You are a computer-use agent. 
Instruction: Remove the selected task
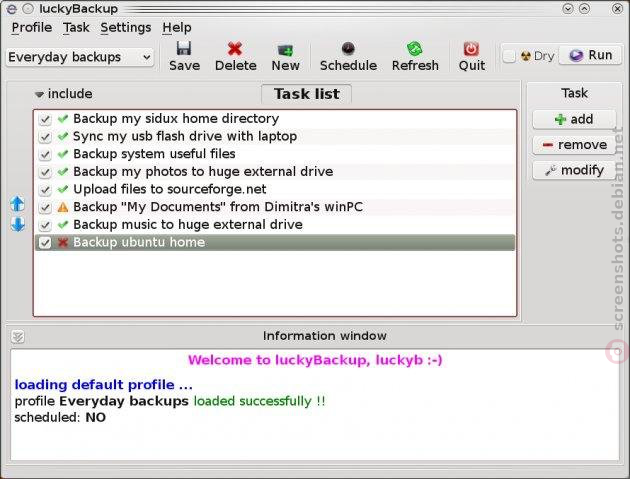(x=574, y=145)
